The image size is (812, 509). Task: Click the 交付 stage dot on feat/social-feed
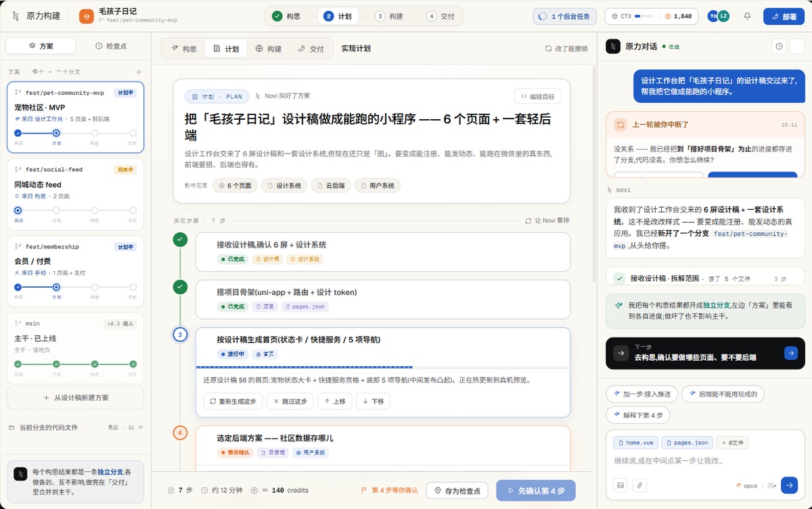click(x=133, y=211)
